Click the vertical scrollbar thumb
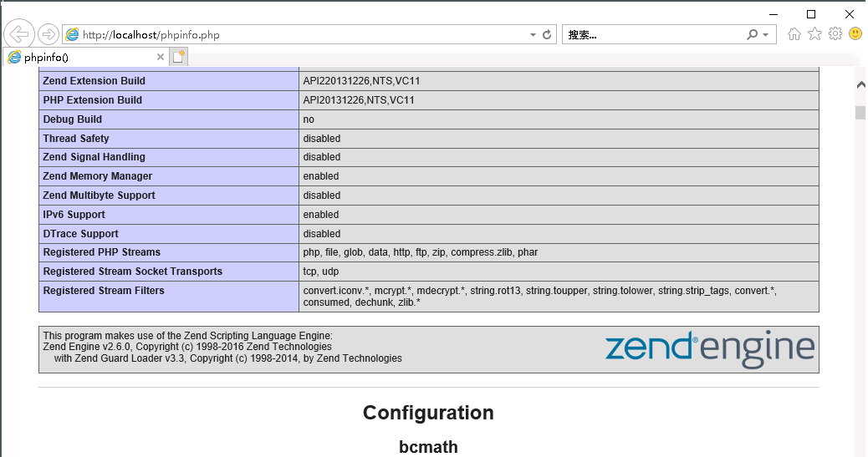 click(860, 113)
